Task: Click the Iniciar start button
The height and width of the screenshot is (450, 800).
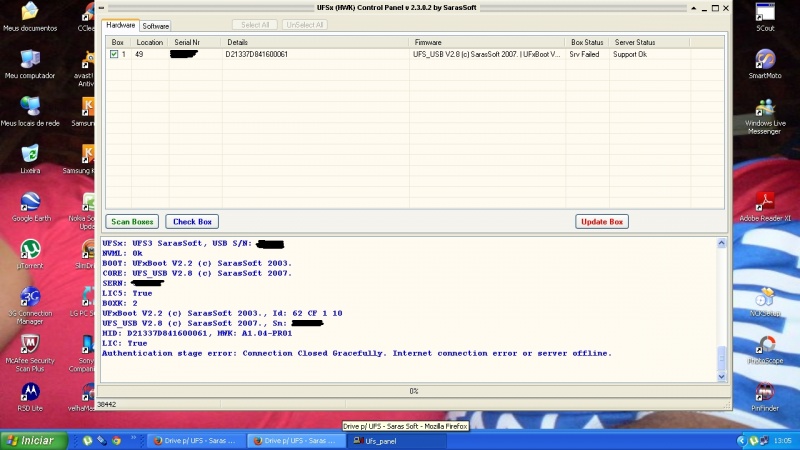Action: (x=34, y=440)
